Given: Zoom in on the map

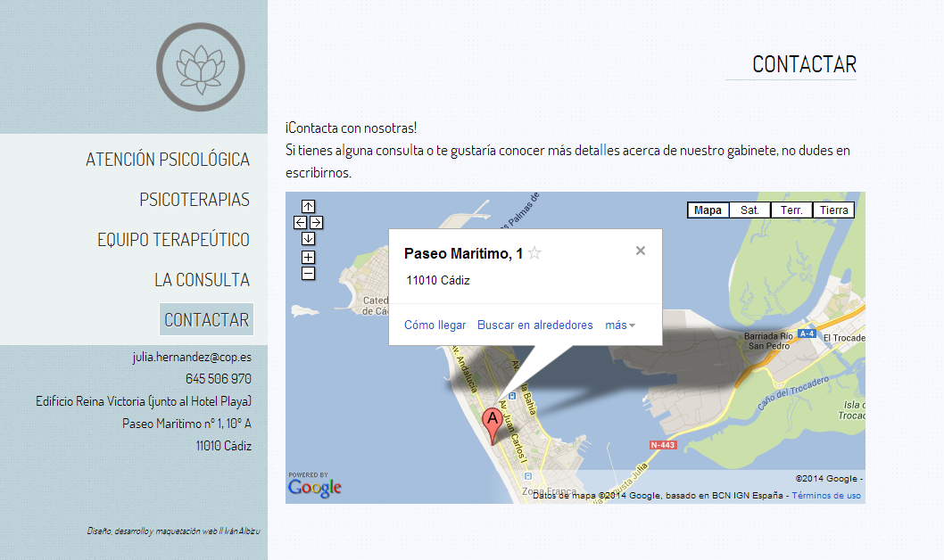Looking at the screenshot, I should [308, 258].
